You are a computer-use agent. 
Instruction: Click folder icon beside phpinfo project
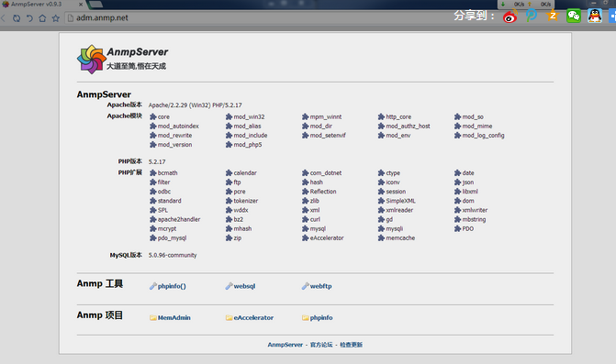tap(306, 318)
